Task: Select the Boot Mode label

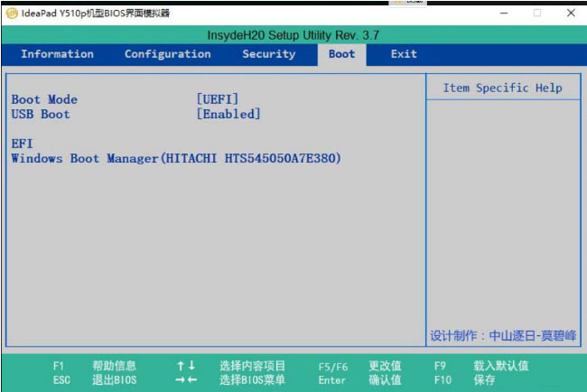Action: click(x=44, y=99)
